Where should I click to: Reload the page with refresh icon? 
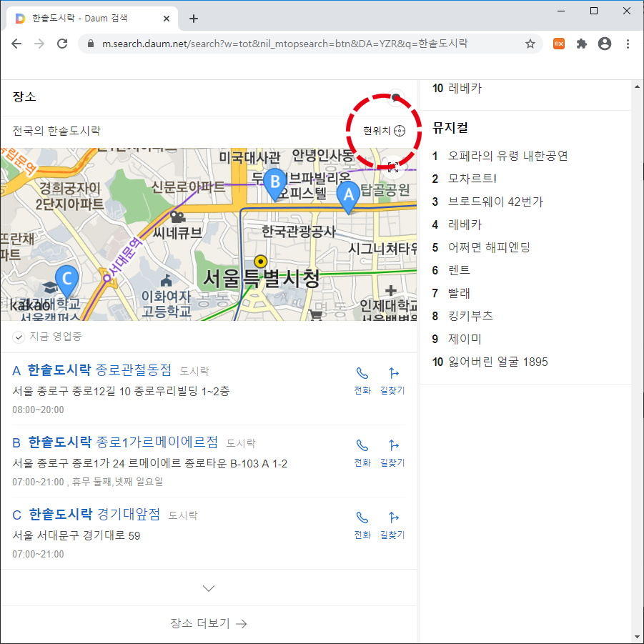click(62, 44)
